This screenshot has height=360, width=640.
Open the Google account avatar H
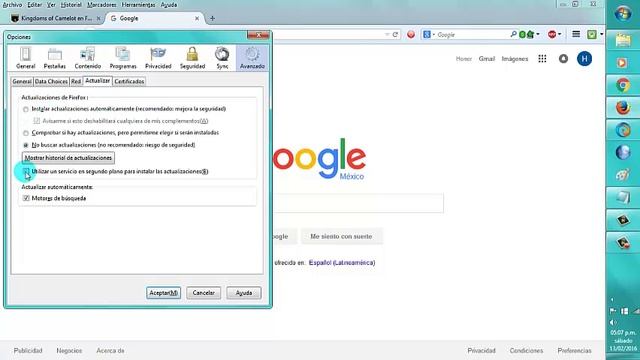coord(584,59)
